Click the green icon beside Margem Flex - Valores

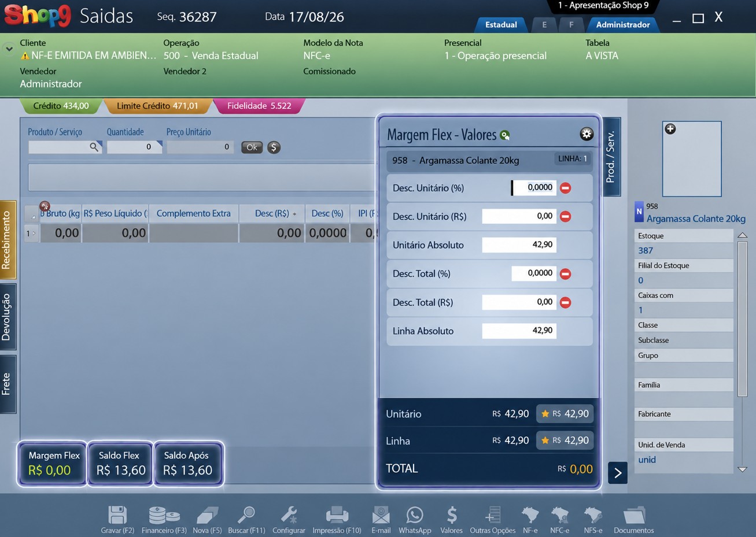(x=505, y=135)
